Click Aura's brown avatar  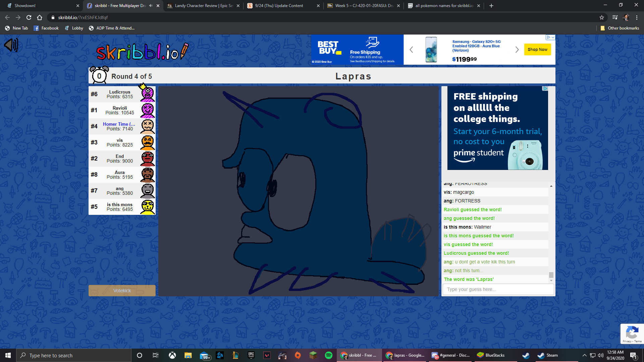[x=147, y=175]
